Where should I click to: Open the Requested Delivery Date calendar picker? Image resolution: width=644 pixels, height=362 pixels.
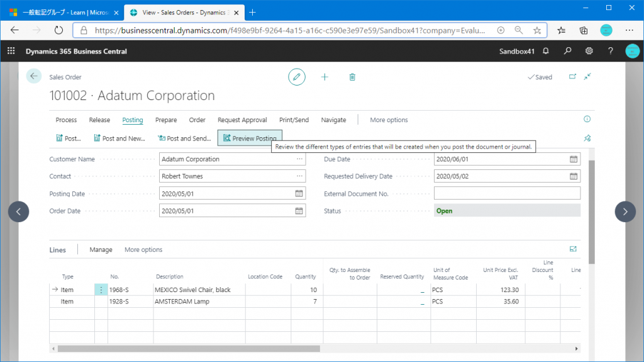574,176
